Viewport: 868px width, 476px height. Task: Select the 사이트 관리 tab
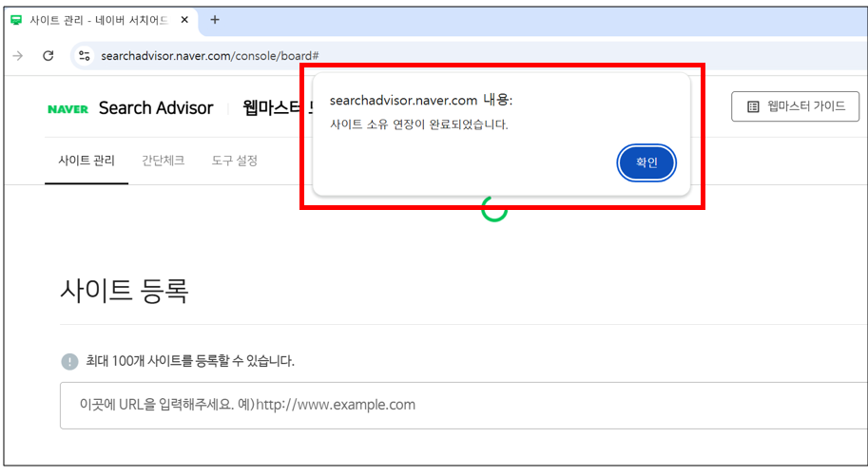pyautogui.click(x=87, y=161)
